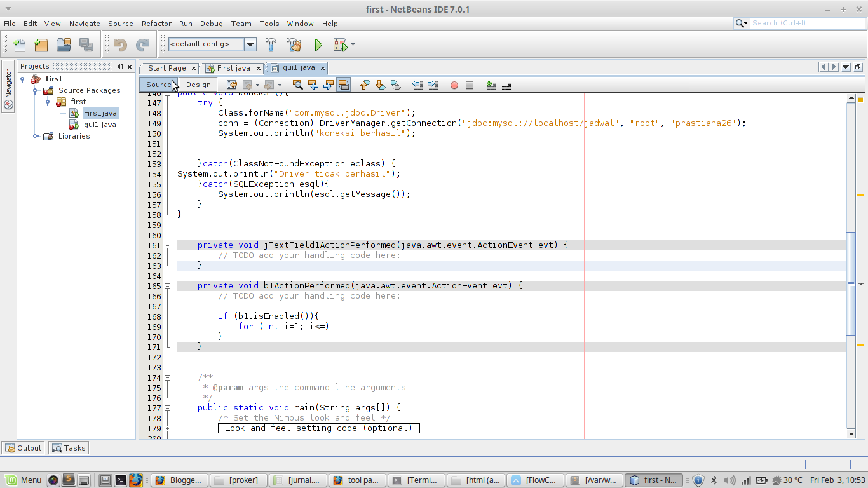Image resolution: width=868 pixels, height=488 pixels.
Task: Open the Linux Mint Menu button
Action: click(24, 480)
